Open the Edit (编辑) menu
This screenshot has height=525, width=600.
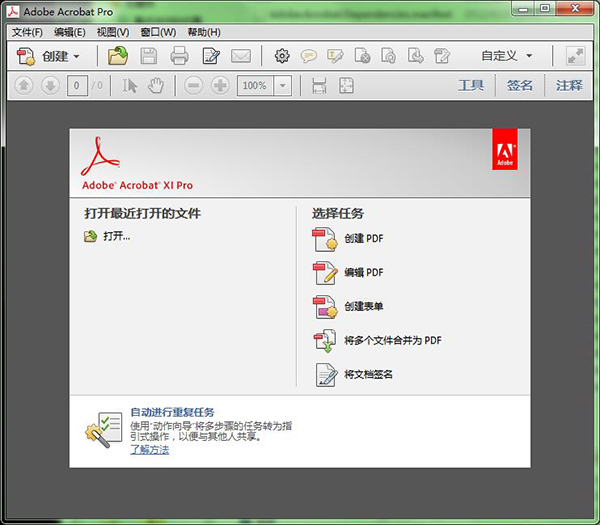click(70, 32)
